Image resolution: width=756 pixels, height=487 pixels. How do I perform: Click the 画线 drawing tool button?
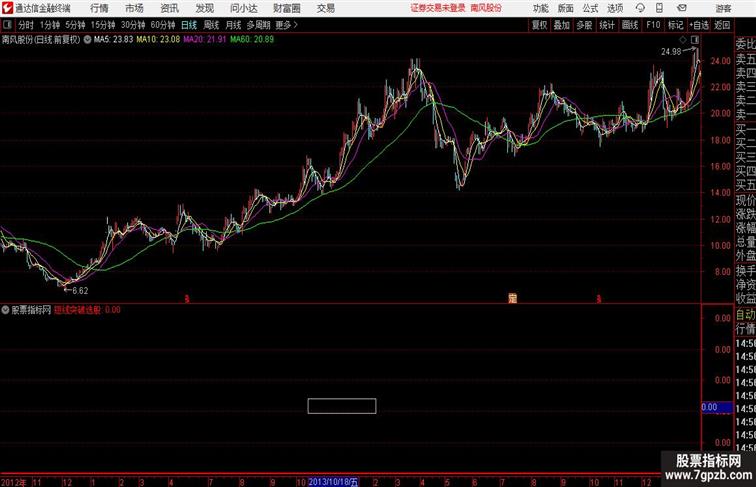coord(630,25)
